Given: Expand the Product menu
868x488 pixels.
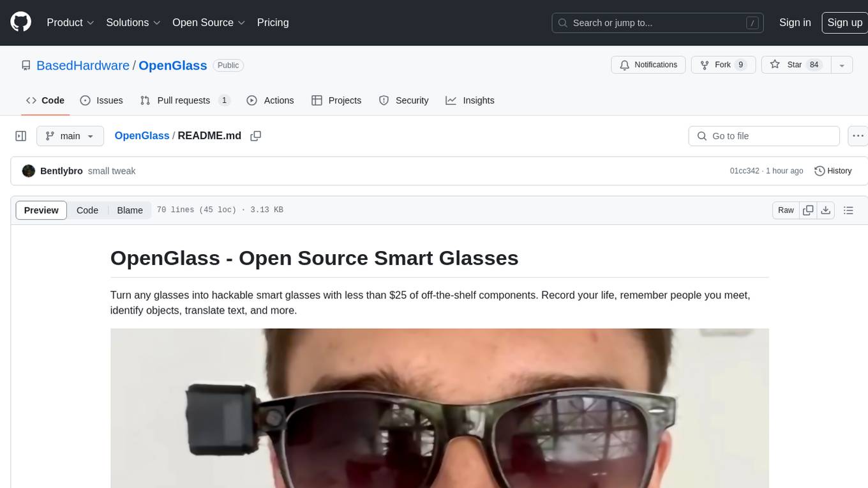Looking at the screenshot, I should coord(70,22).
